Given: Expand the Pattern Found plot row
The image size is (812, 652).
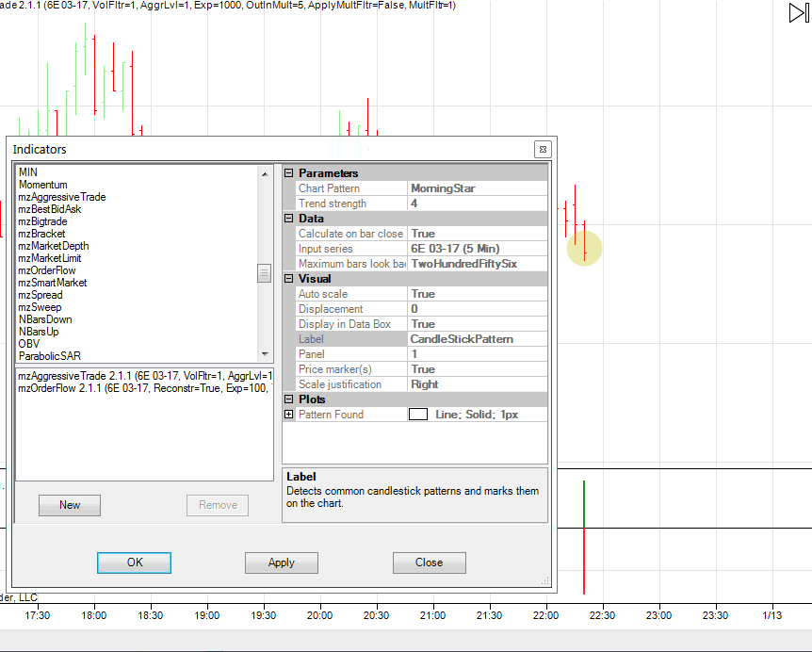Looking at the screenshot, I should coord(289,415).
